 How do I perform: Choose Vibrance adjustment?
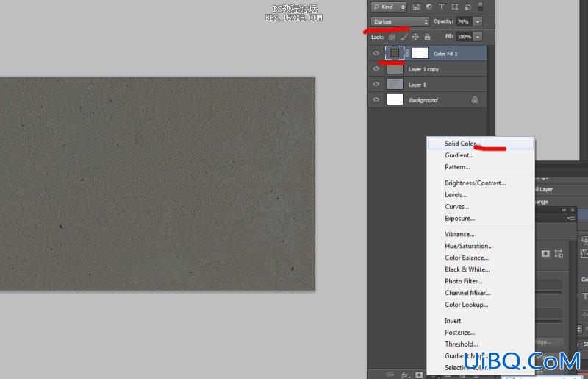pyautogui.click(x=481, y=234)
